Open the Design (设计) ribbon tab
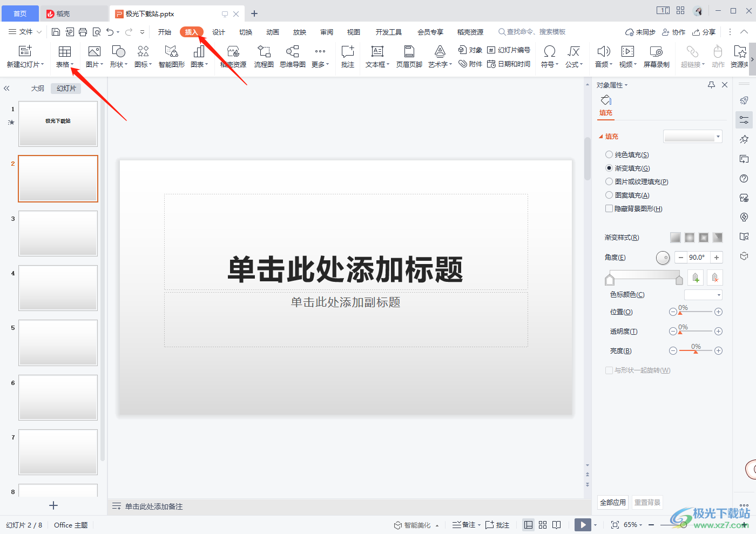The image size is (756, 534). click(x=219, y=32)
